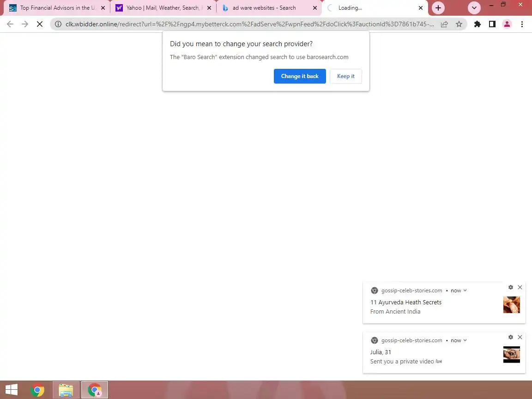Open the profile avatar menu
The image size is (532, 399).
(507, 24)
